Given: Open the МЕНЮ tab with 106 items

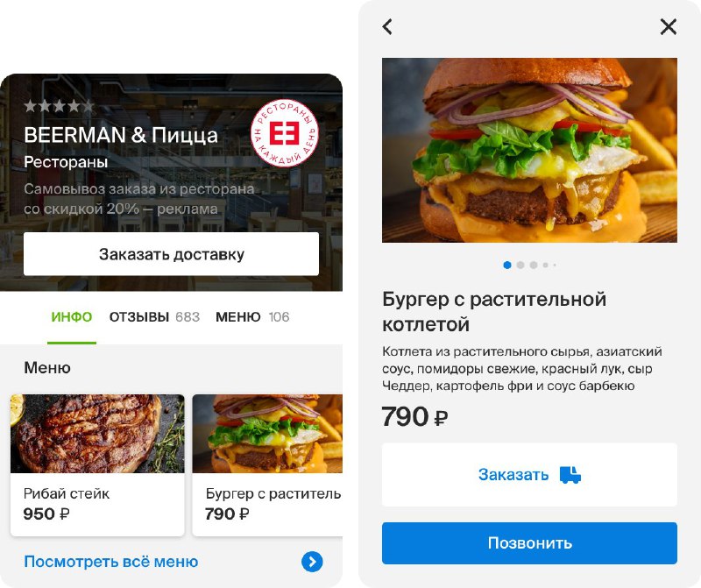Looking at the screenshot, I should pos(252,317).
